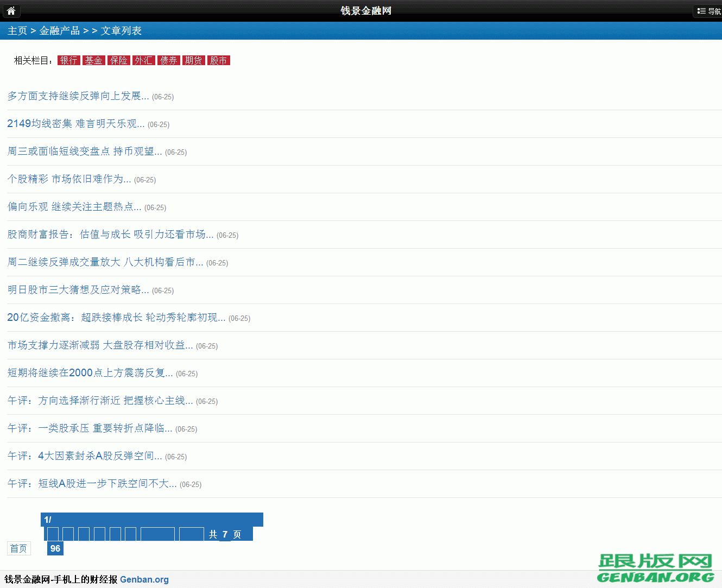This screenshot has height=588, width=722.
Task: Select the 股市 category tag
Action: tap(218, 60)
